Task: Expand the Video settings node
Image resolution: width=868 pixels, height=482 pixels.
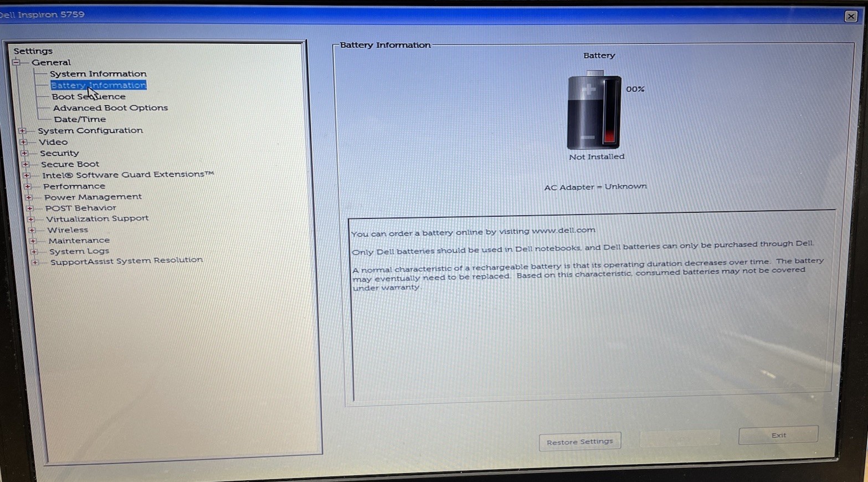Action: [x=23, y=142]
